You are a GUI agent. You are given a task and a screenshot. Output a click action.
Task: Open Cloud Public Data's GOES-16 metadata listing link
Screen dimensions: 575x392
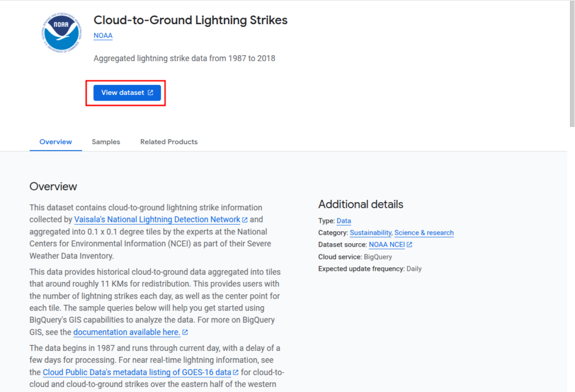(137, 372)
